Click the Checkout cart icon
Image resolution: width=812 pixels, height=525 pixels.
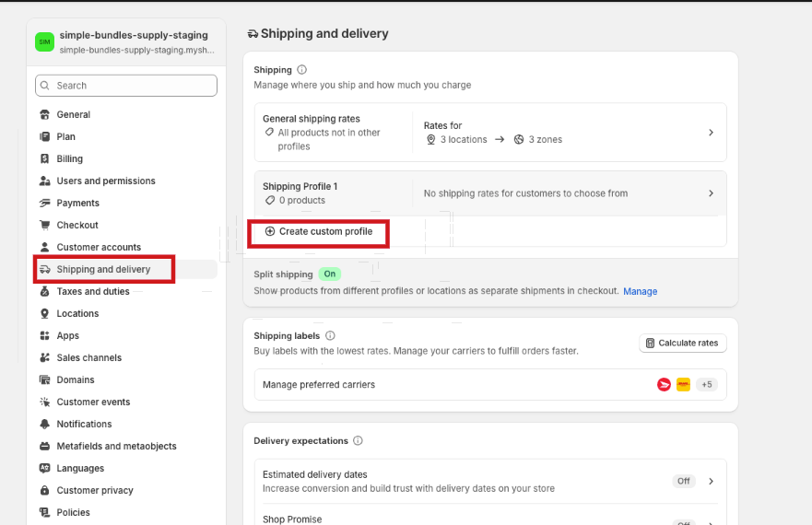pos(44,226)
